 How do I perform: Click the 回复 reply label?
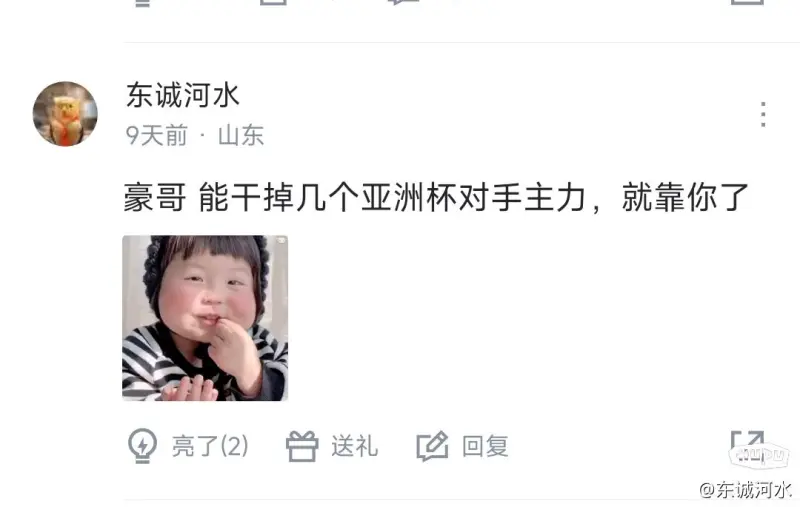point(485,446)
